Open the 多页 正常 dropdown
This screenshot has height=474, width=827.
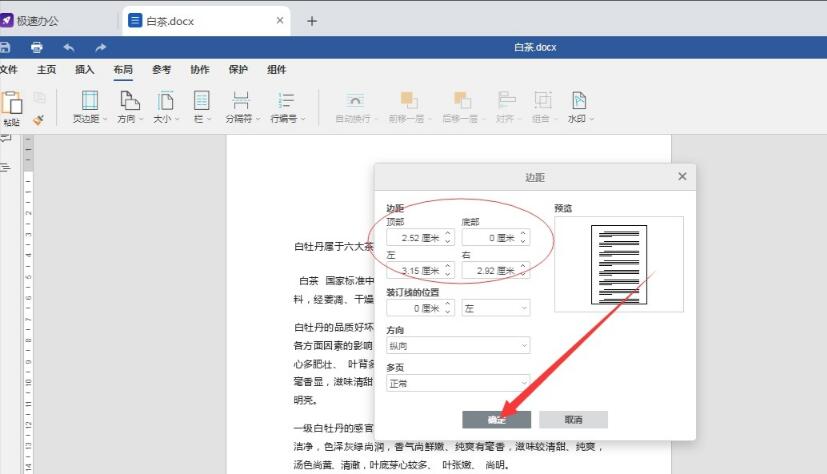(458, 383)
